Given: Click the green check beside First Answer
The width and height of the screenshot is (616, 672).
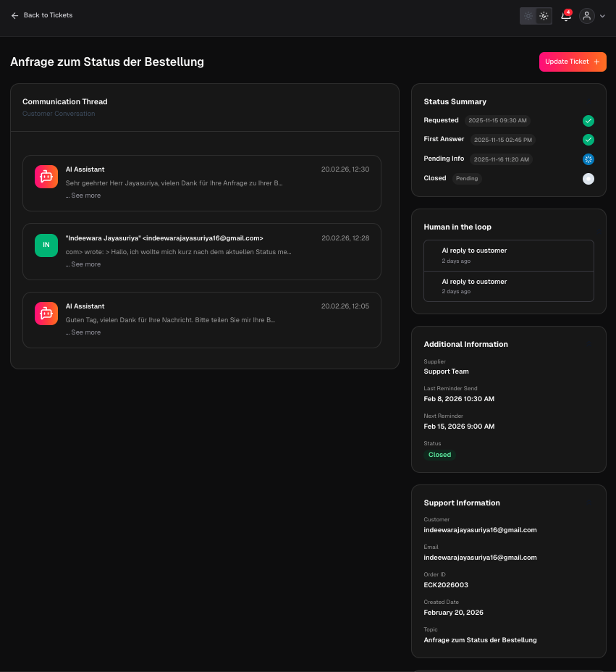Looking at the screenshot, I should (x=588, y=140).
